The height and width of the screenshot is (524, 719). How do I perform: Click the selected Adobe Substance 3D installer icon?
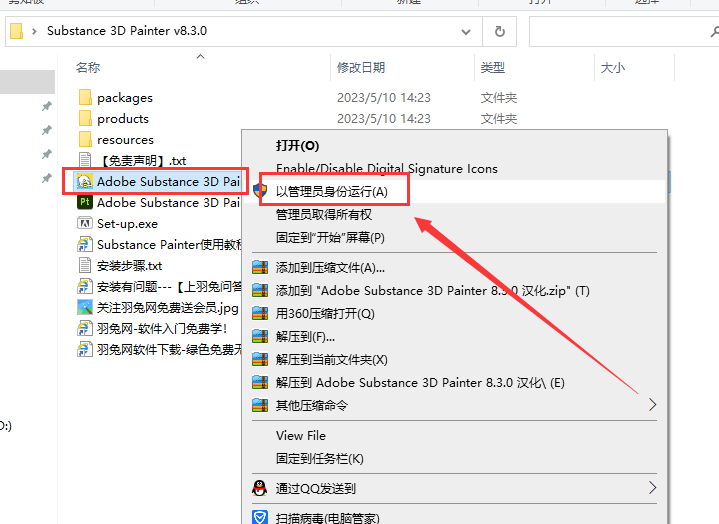click(85, 182)
